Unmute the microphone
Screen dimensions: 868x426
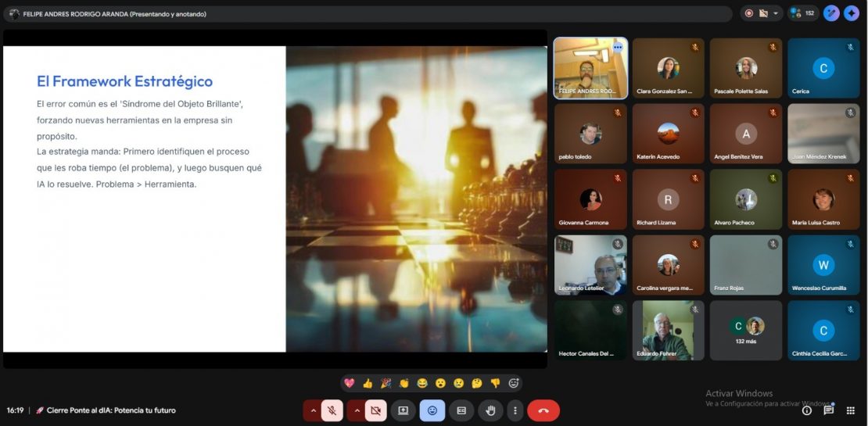[332, 410]
